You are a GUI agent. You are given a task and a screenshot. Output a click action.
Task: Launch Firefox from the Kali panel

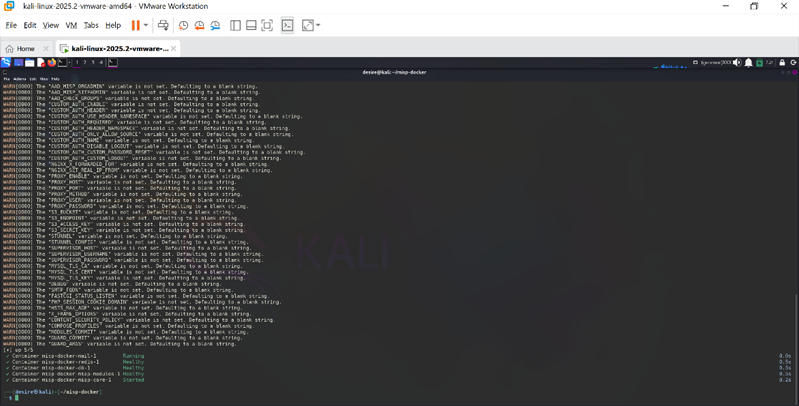[x=51, y=62]
